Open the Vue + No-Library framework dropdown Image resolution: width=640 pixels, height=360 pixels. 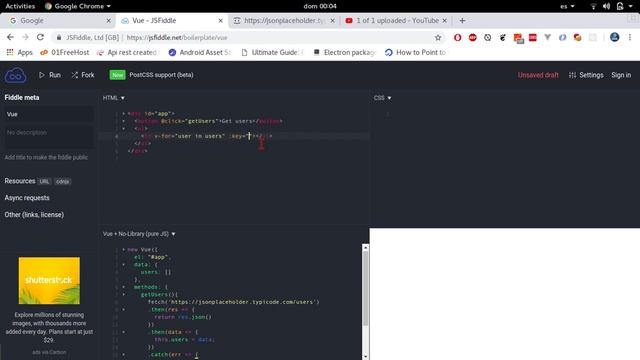coord(139,234)
